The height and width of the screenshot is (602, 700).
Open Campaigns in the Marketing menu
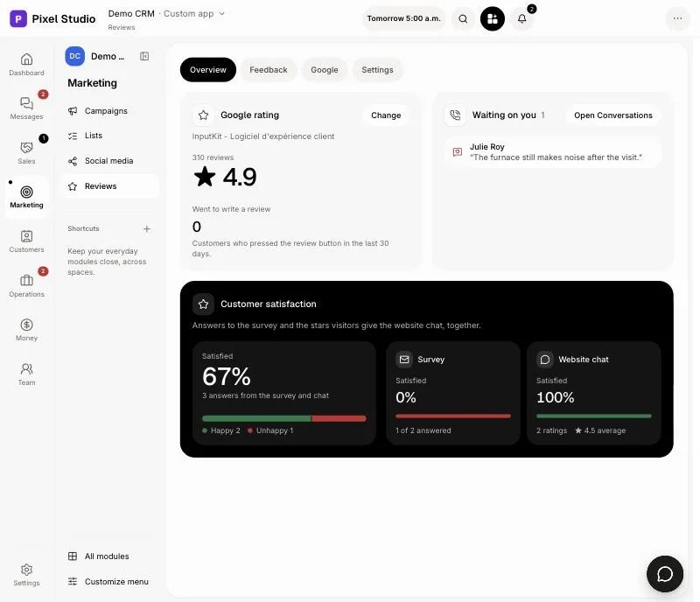point(110,111)
